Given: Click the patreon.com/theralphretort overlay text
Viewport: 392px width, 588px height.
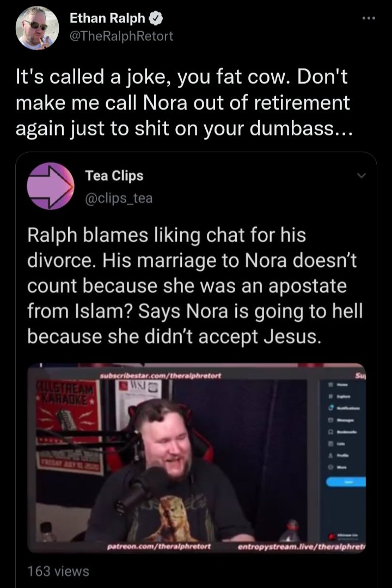Looking at the screenshot, I should [159, 546].
